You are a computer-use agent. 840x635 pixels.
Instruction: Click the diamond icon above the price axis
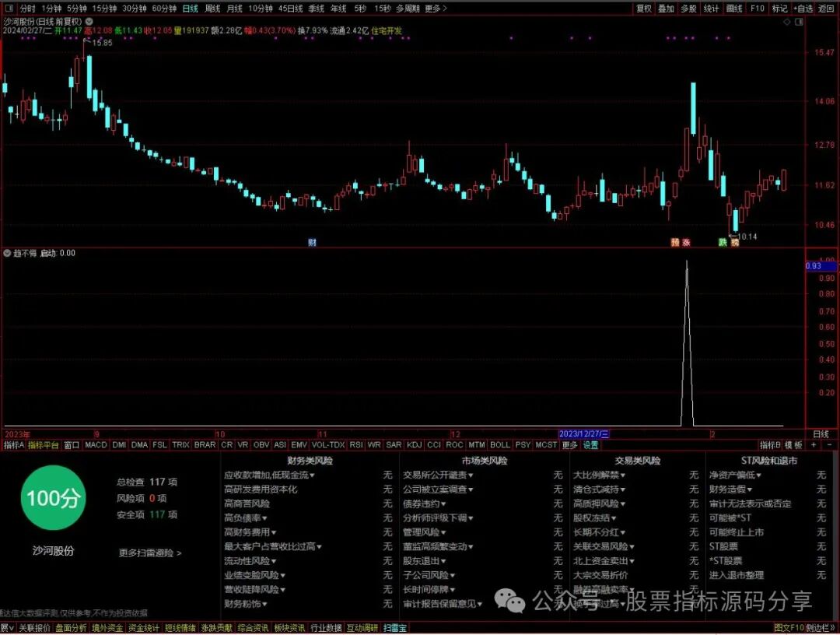[x=787, y=22]
